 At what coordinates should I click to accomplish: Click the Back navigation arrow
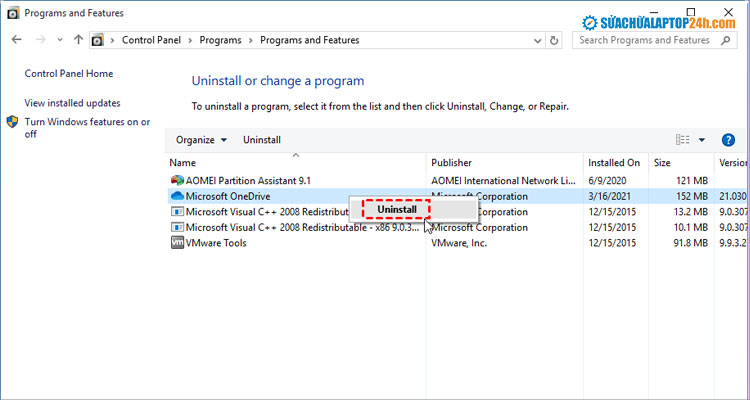[x=17, y=40]
